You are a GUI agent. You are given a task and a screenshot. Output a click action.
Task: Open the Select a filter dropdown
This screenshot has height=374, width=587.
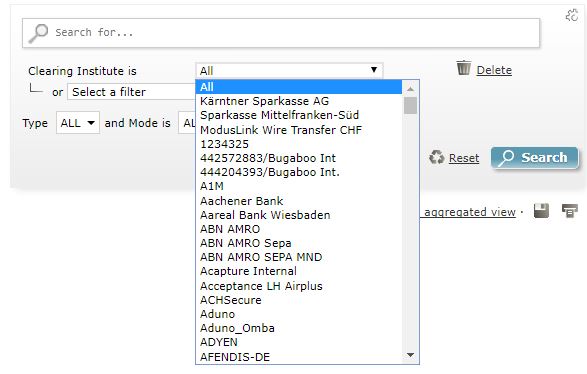pos(132,92)
